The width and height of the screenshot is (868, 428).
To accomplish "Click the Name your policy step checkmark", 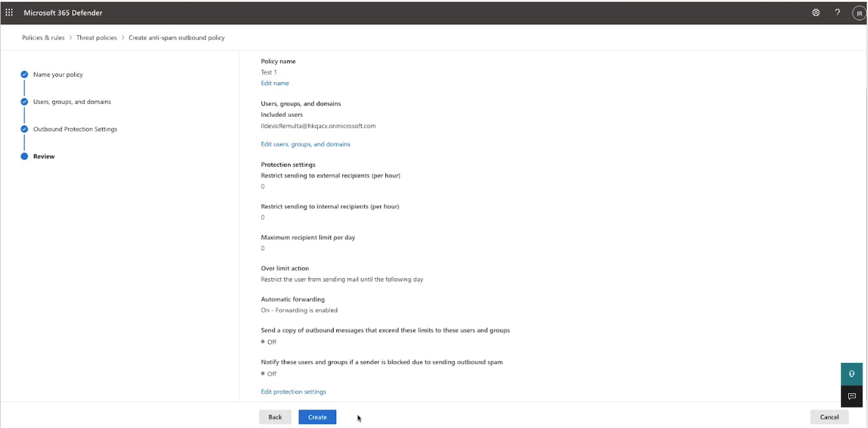I will (24, 75).
